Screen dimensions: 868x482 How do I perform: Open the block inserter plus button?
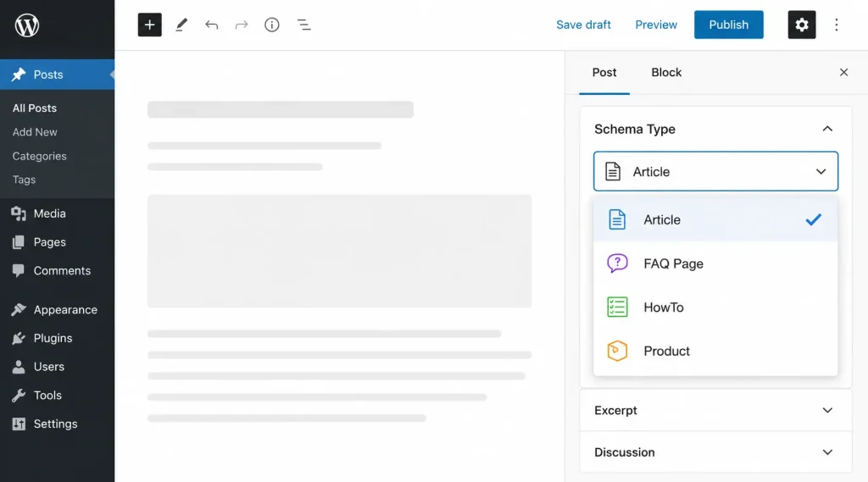149,25
